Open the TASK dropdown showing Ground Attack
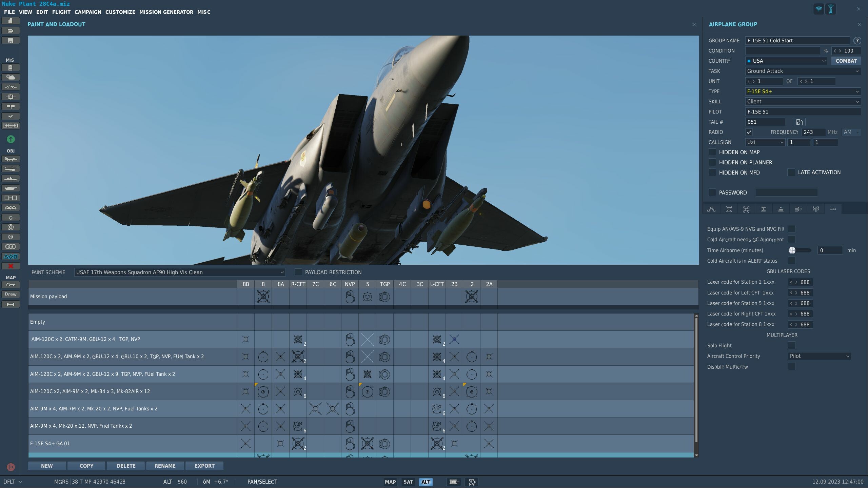Screen dimensions: 868x488 803,71
